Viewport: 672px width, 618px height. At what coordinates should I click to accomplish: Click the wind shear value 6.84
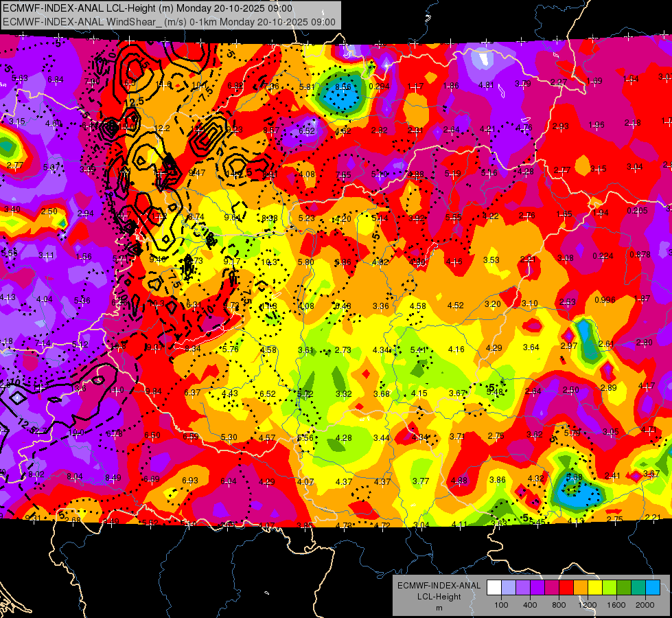(56, 80)
